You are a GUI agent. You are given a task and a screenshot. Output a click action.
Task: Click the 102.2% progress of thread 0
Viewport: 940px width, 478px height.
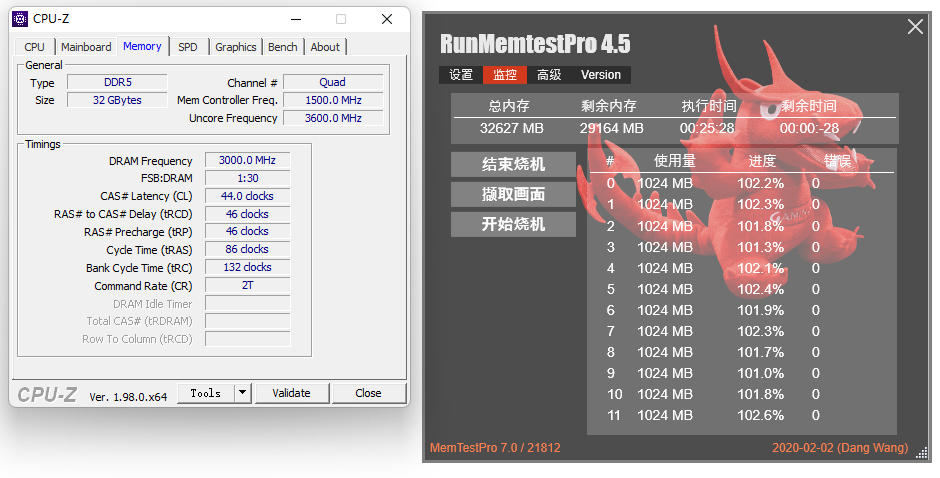pos(761,184)
